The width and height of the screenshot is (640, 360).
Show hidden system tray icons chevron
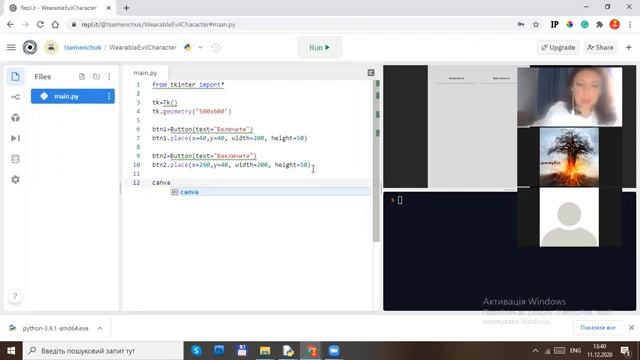pyautogui.click(x=535, y=351)
